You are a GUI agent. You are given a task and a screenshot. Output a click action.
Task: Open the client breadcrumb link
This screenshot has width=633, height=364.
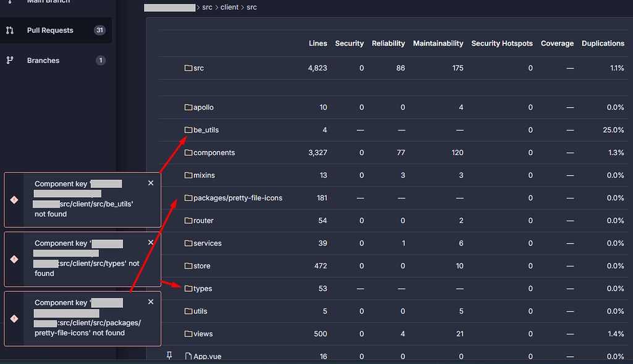pos(229,7)
